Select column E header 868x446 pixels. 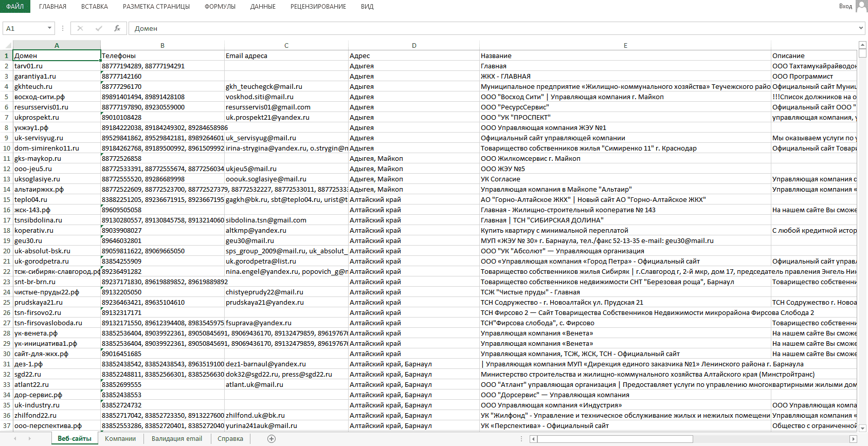625,45
